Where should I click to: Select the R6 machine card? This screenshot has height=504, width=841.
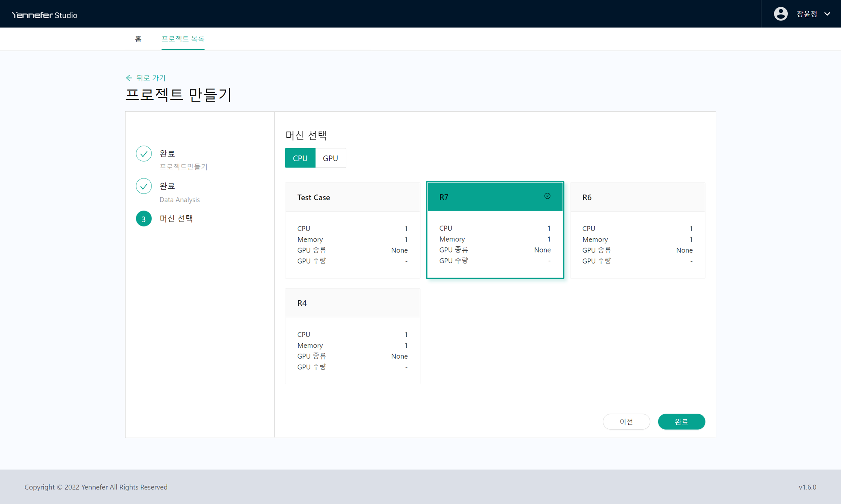click(637, 230)
